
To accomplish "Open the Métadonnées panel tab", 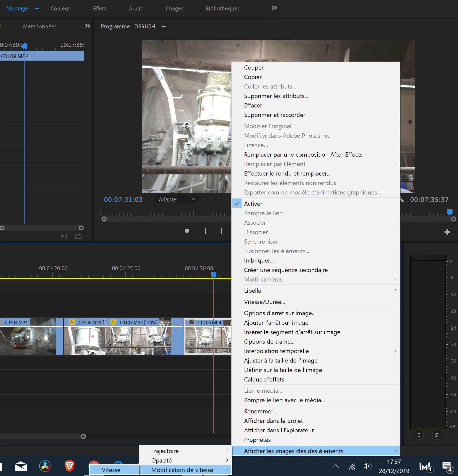I will [40, 26].
